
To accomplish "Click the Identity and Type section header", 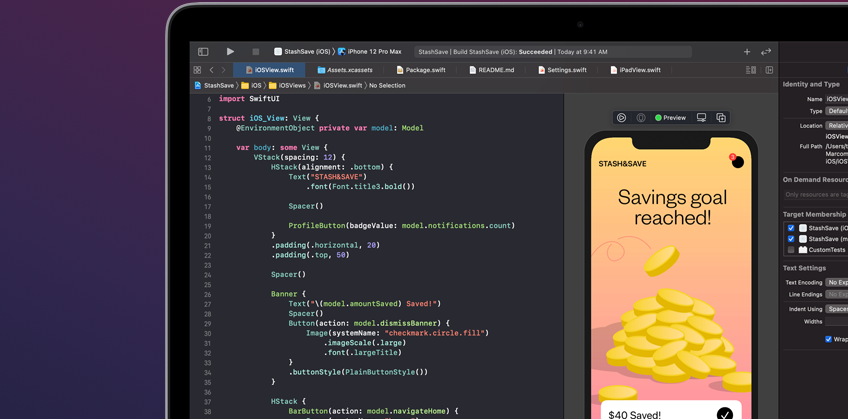I will (811, 84).
